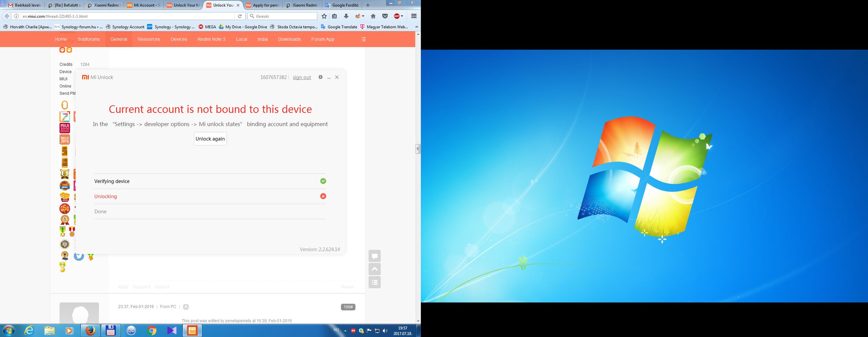Click page scrollbar thumb

(418, 149)
